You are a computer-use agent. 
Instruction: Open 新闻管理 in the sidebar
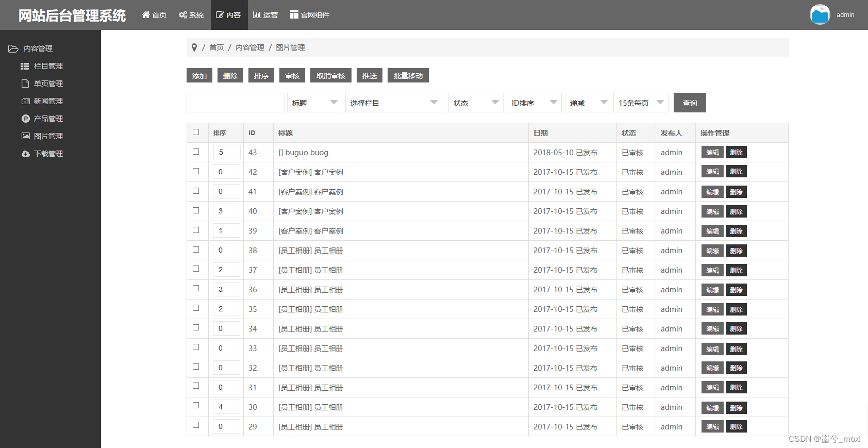pos(48,101)
